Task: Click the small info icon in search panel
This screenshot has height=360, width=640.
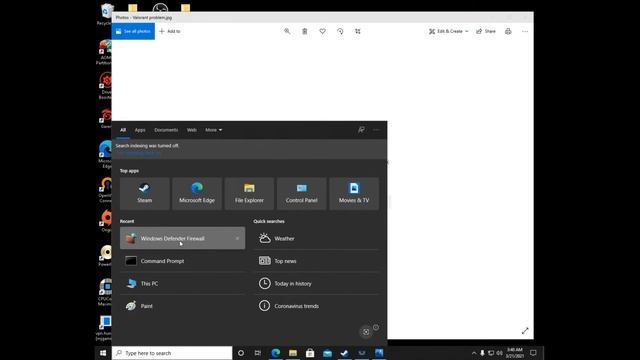Action: (x=376, y=327)
